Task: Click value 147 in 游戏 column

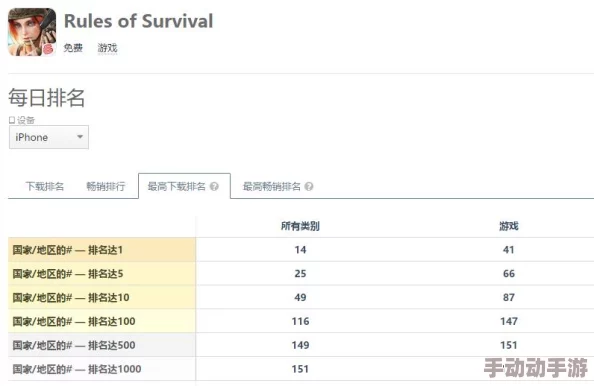Action: pyautogui.click(x=509, y=321)
